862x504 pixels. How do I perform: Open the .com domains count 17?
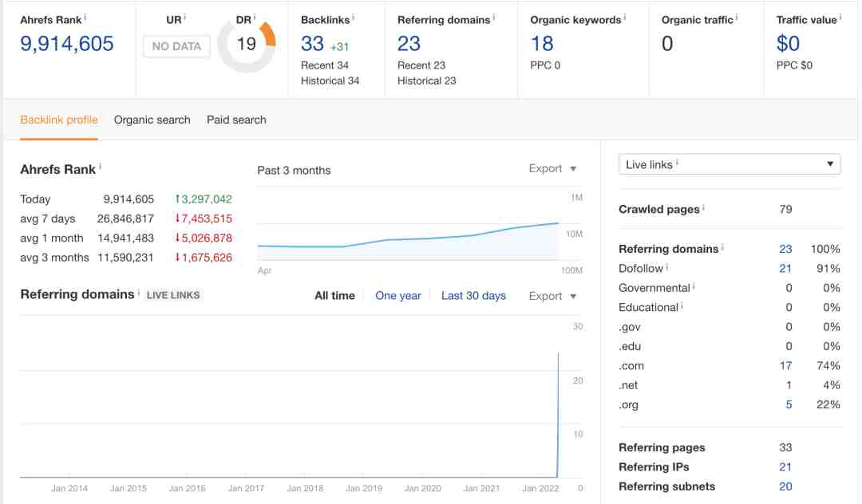point(785,366)
